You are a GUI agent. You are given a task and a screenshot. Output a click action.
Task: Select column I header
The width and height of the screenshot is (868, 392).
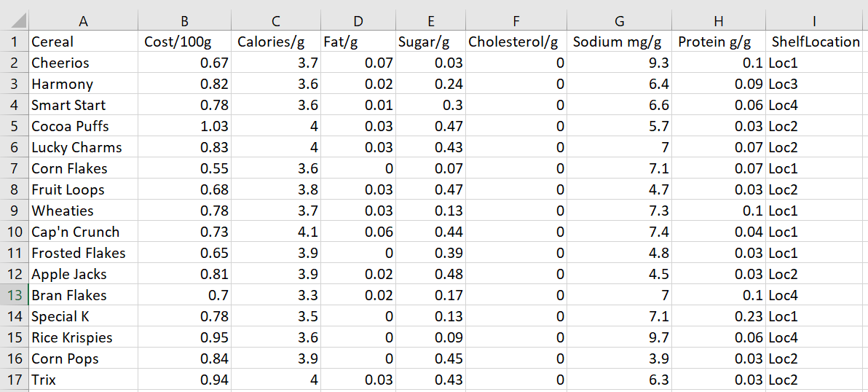[x=815, y=20]
